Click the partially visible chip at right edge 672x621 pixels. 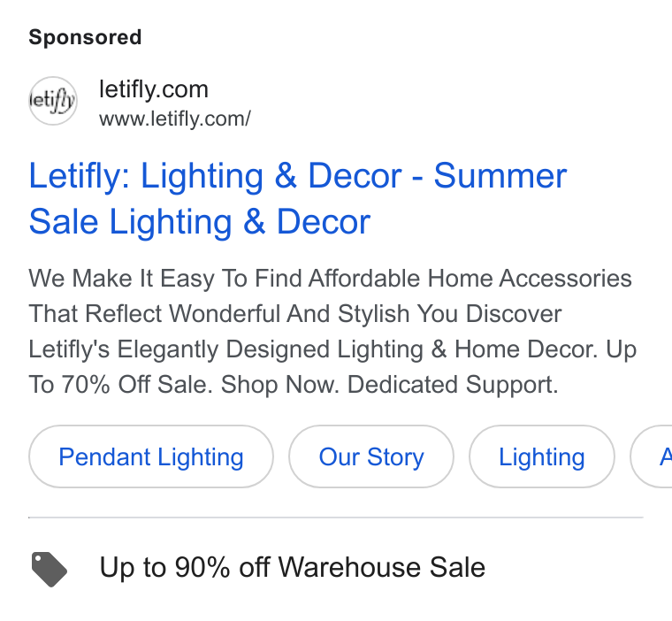coord(652,456)
